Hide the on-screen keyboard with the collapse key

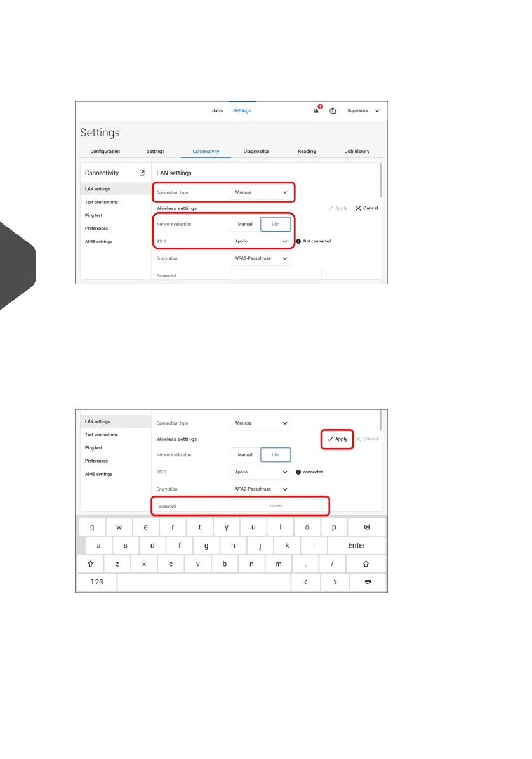tap(368, 582)
